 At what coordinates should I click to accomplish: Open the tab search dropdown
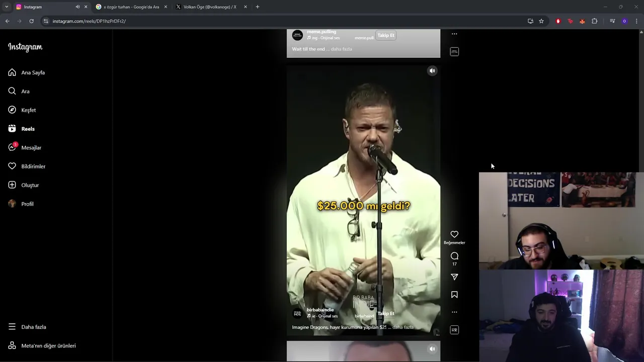coord(7,7)
